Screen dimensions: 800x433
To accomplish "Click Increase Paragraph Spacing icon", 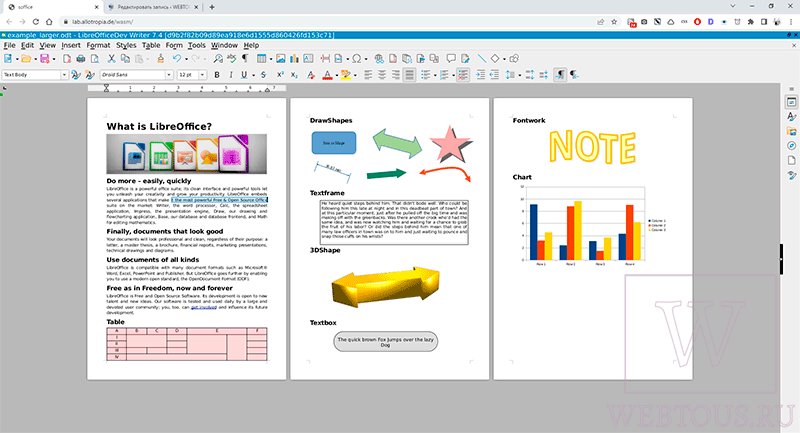I will pos(530,75).
